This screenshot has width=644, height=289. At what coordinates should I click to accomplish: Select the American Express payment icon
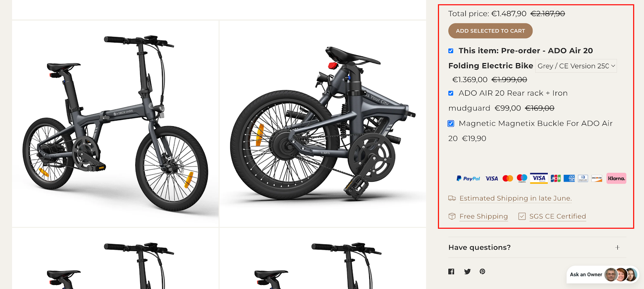point(570,178)
